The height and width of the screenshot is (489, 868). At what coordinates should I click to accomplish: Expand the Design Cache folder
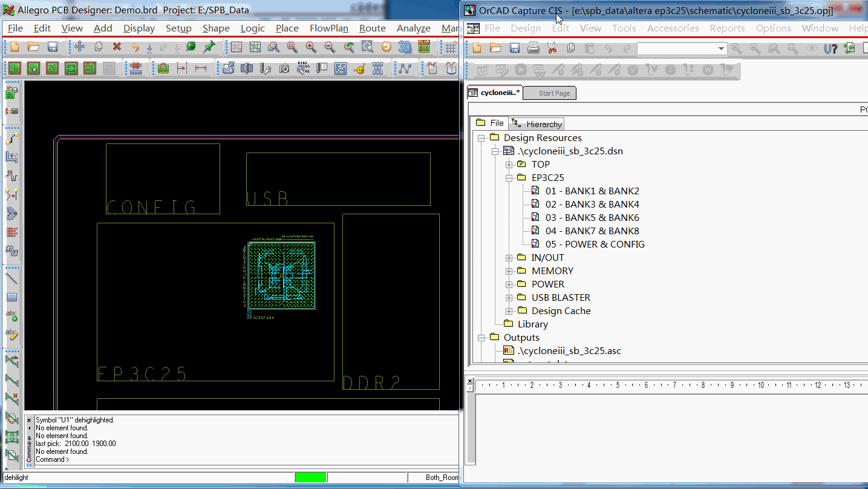pyautogui.click(x=509, y=311)
